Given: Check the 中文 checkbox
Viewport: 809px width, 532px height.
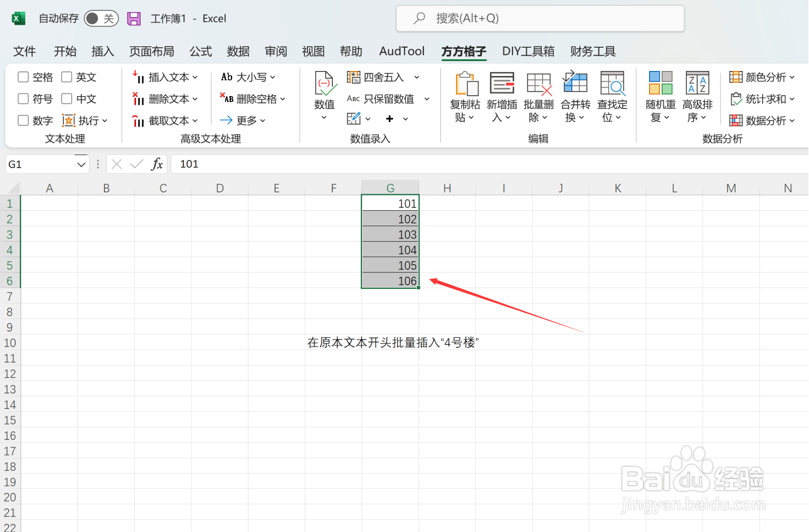Looking at the screenshot, I should (67, 98).
